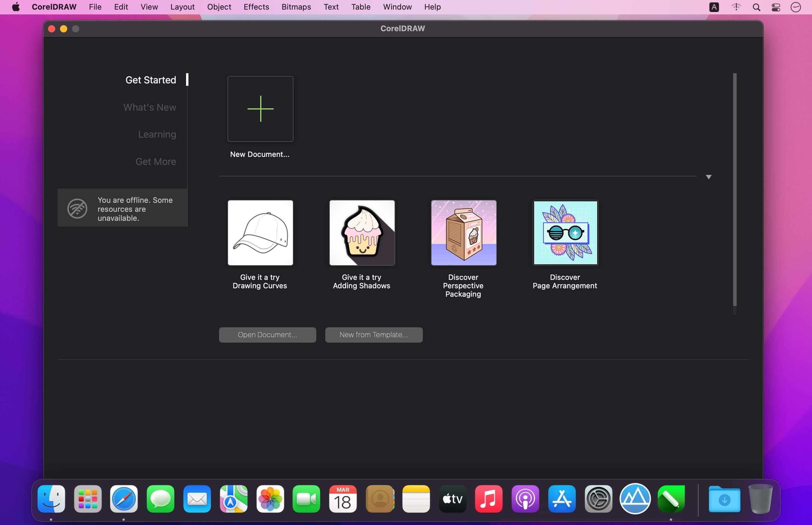Open Launchpad from the Dock
The image size is (812, 525).
click(88, 499)
